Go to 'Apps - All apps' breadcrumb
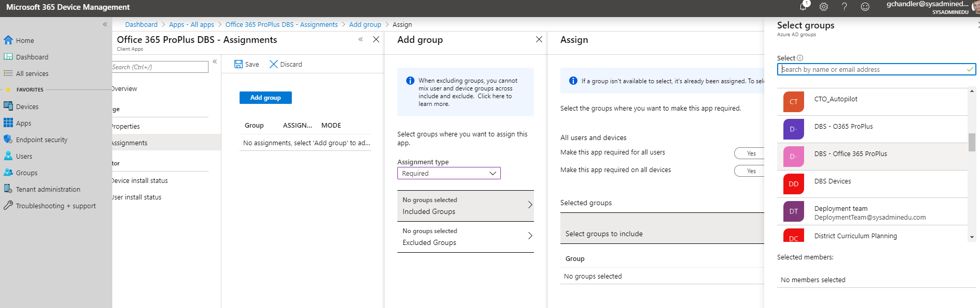This screenshot has height=308, width=980. pyautogui.click(x=191, y=24)
